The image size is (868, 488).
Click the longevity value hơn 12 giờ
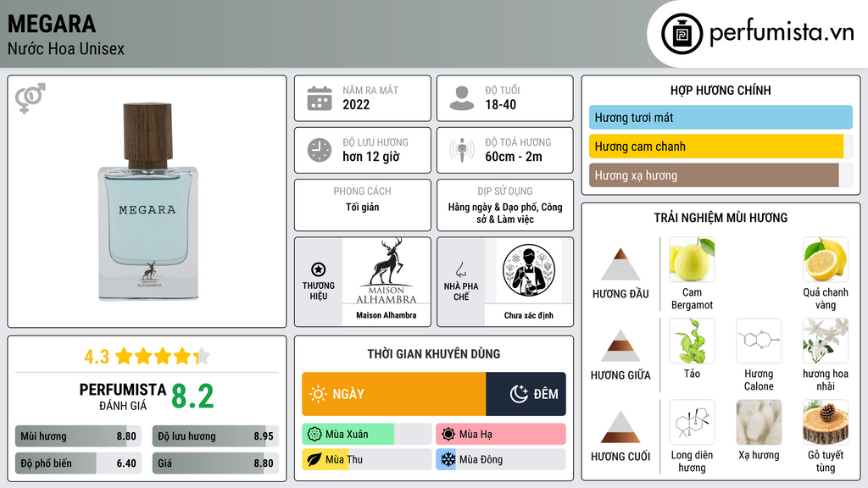[x=371, y=157]
